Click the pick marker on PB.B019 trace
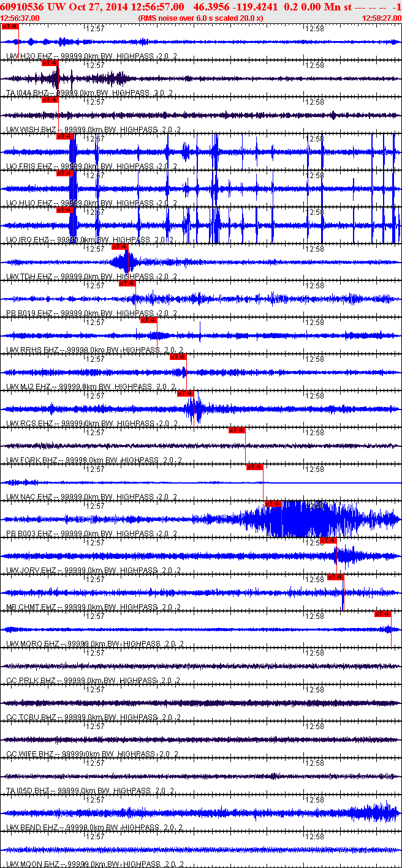Screen dimensions: 402x868 click(x=127, y=283)
